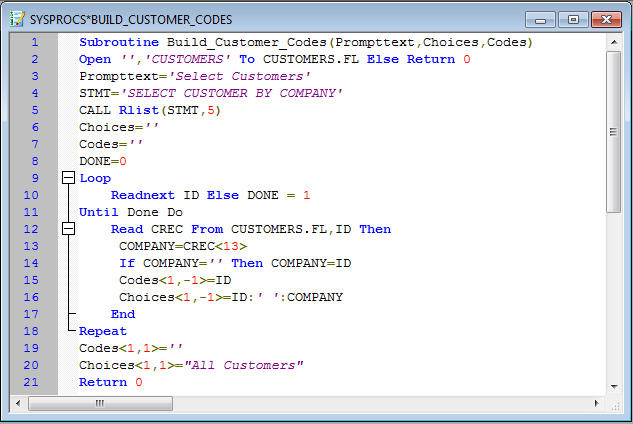Click the 'End' keyword on line 17
Viewport: 633px width, 424px height.
(123, 314)
